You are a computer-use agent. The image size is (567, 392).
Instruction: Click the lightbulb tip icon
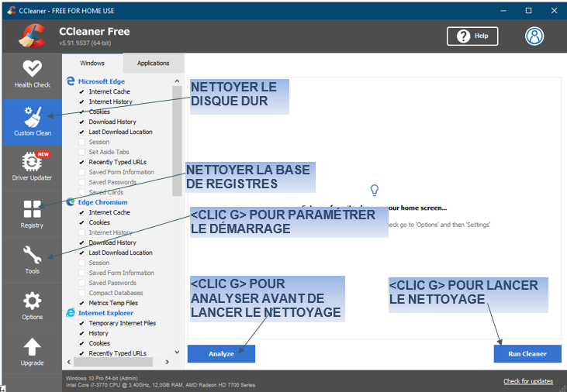point(375,190)
